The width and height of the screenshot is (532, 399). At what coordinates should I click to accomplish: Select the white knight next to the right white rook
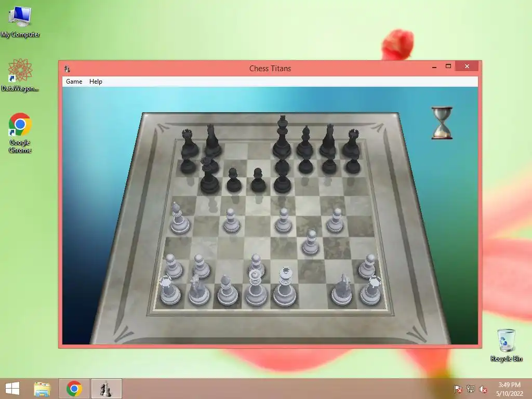342,289
